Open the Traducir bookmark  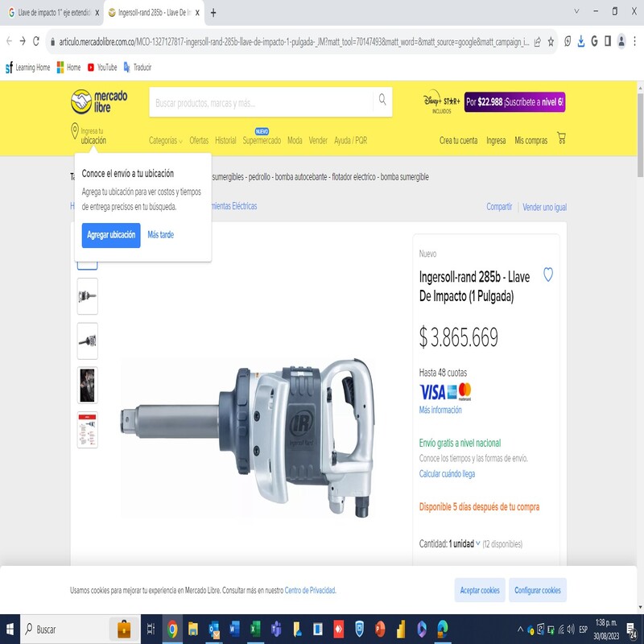tap(138, 68)
